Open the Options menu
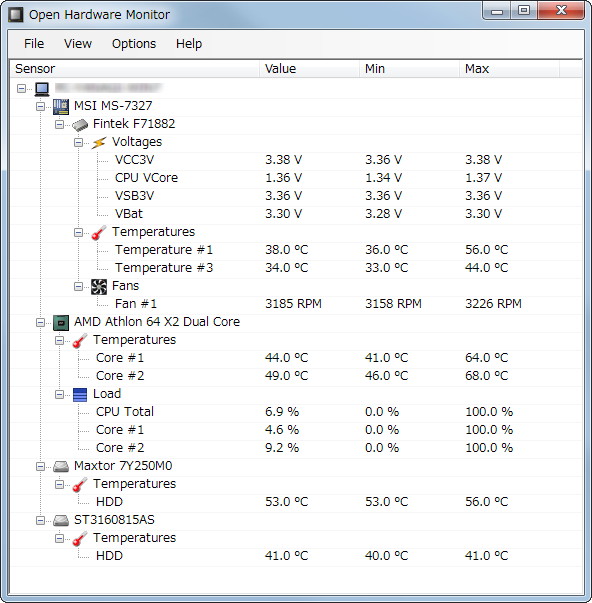Image resolution: width=592 pixels, height=603 pixels. [134, 44]
